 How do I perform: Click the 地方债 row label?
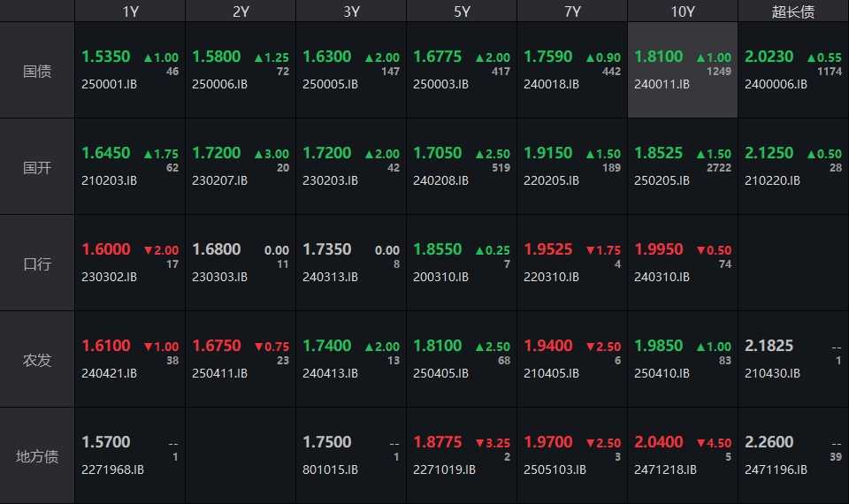click(37, 456)
